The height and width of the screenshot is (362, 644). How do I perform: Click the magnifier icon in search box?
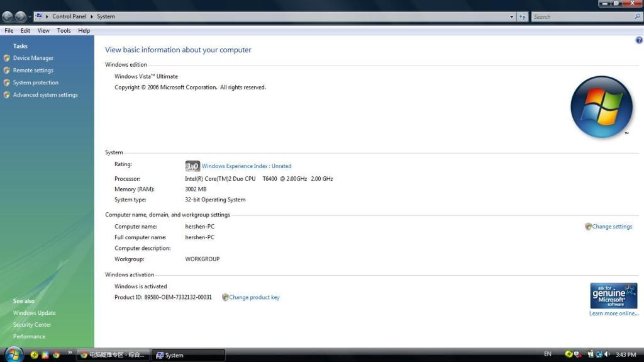pyautogui.click(x=637, y=17)
